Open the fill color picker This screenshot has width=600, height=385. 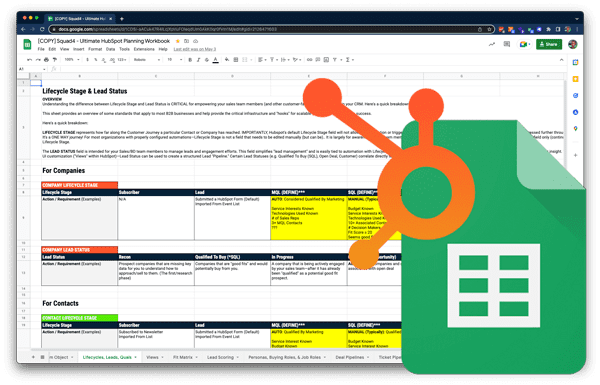(x=227, y=60)
